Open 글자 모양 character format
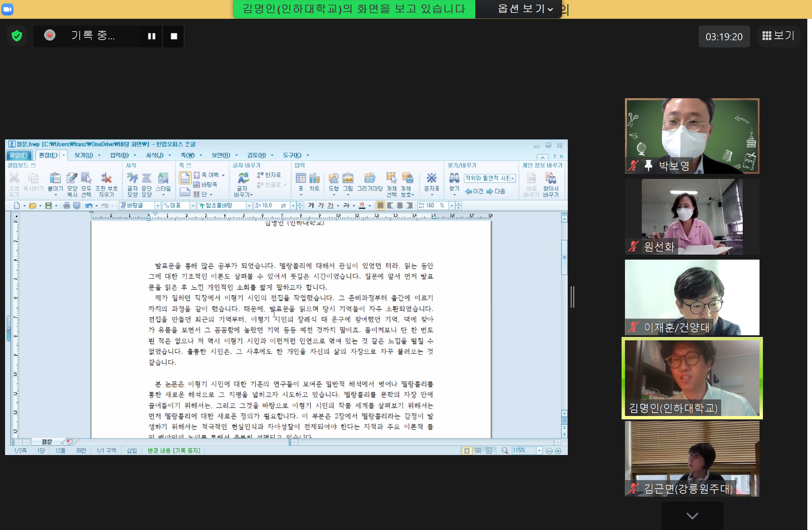The width and height of the screenshot is (812, 530). click(x=133, y=185)
